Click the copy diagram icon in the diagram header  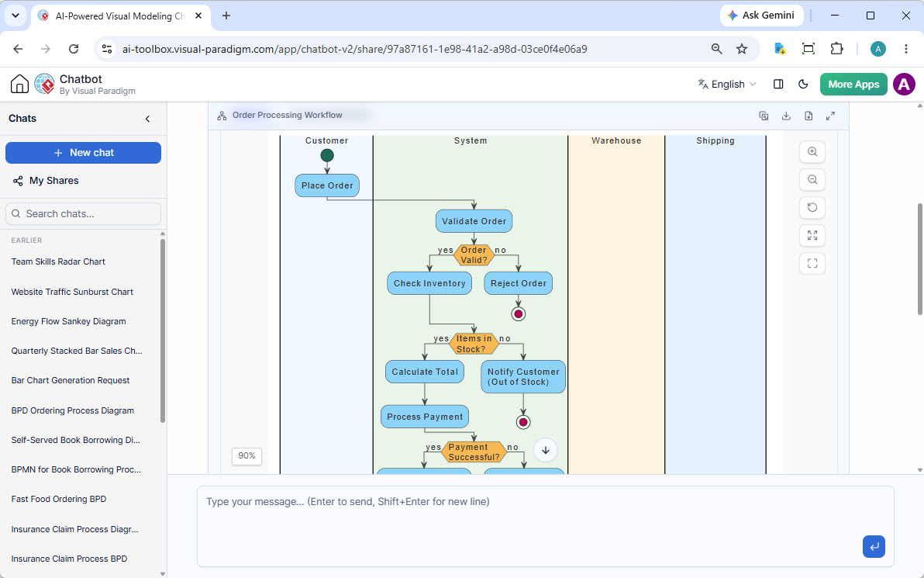point(764,116)
